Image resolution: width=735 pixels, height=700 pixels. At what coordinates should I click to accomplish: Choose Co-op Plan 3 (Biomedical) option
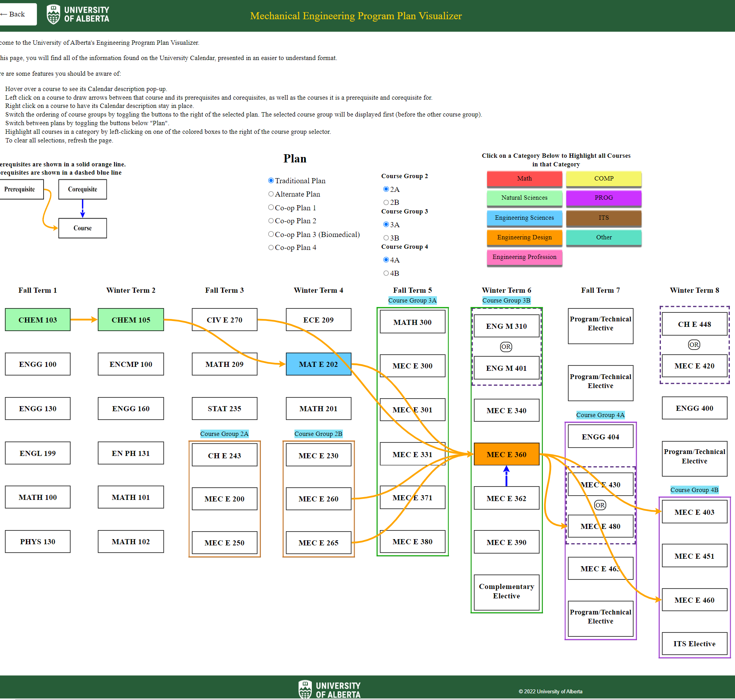tap(271, 234)
